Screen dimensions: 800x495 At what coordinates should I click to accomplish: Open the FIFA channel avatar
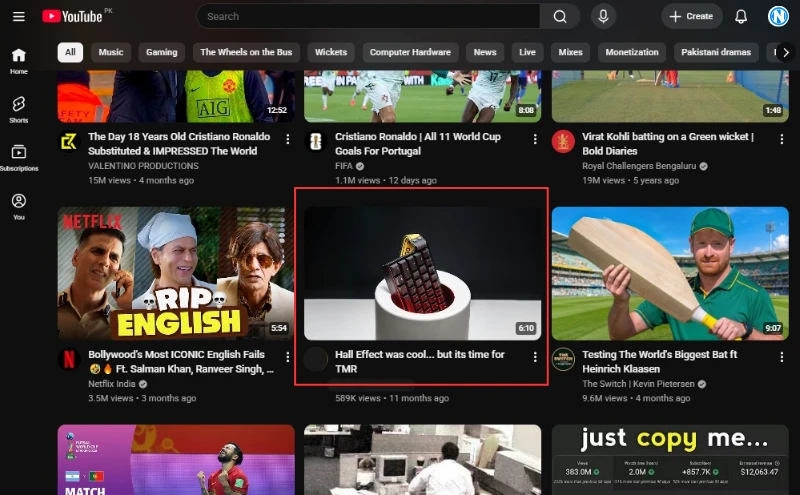tap(316, 141)
